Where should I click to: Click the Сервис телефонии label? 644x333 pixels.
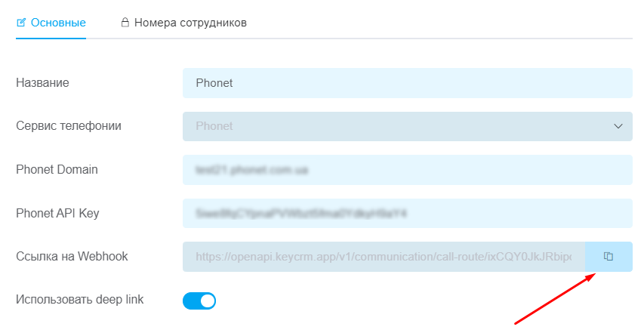tap(69, 125)
